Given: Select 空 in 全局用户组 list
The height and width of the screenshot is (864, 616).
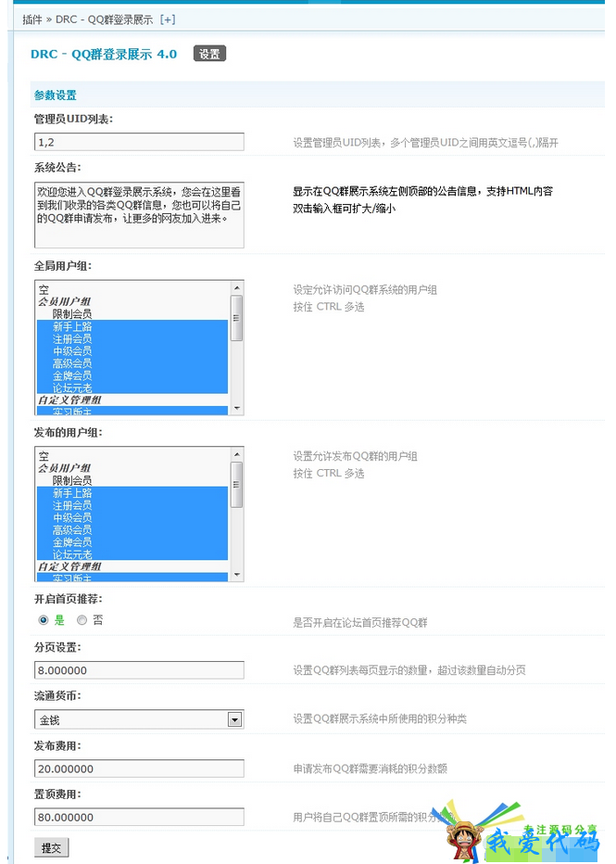Looking at the screenshot, I should [132, 288].
